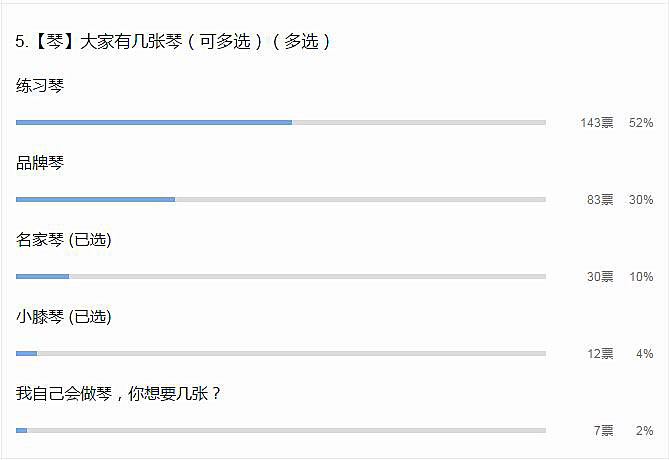
Task: Click the 4% percentage value
Action: 645,353
